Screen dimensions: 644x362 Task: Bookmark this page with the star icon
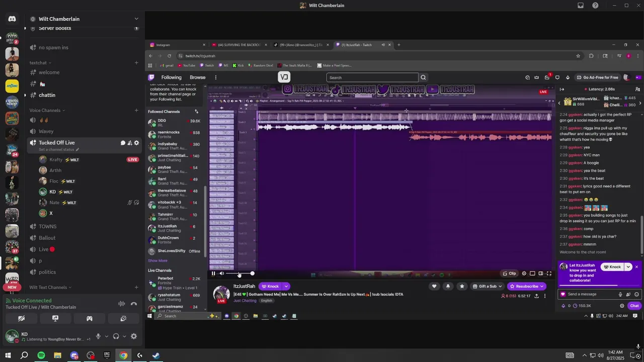(x=578, y=56)
